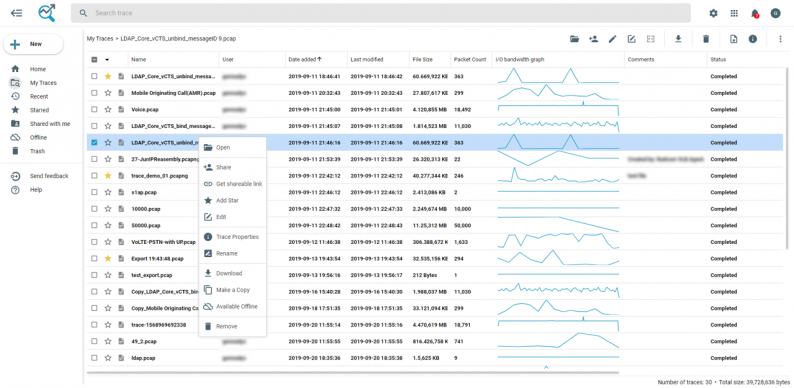The height and width of the screenshot is (388, 794).
Task: Choose Share in context menu
Action: point(232,167)
